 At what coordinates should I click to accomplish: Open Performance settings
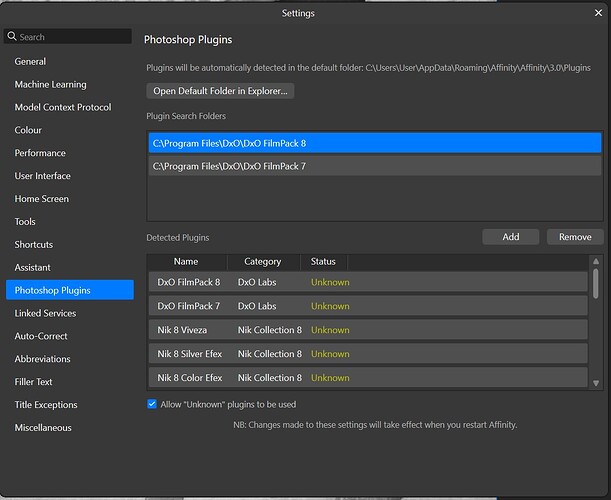(x=40, y=153)
